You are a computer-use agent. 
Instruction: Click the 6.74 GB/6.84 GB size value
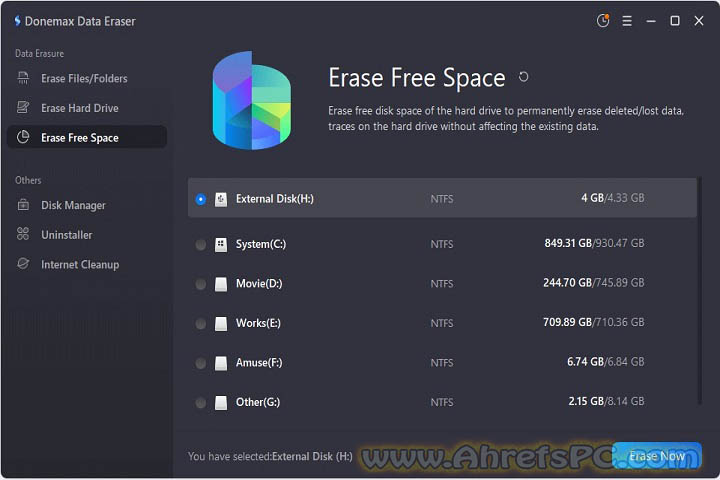[606, 361]
